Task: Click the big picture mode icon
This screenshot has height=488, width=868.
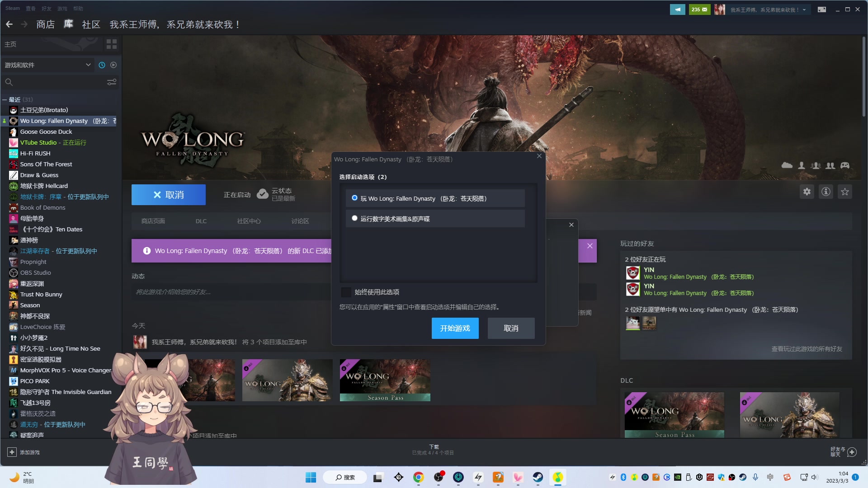Action: (x=822, y=9)
